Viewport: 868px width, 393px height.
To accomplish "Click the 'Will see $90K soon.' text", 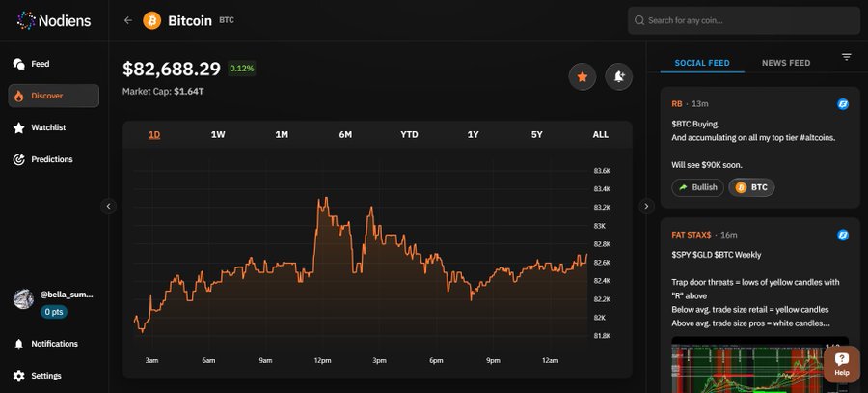I will coord(707,165).
